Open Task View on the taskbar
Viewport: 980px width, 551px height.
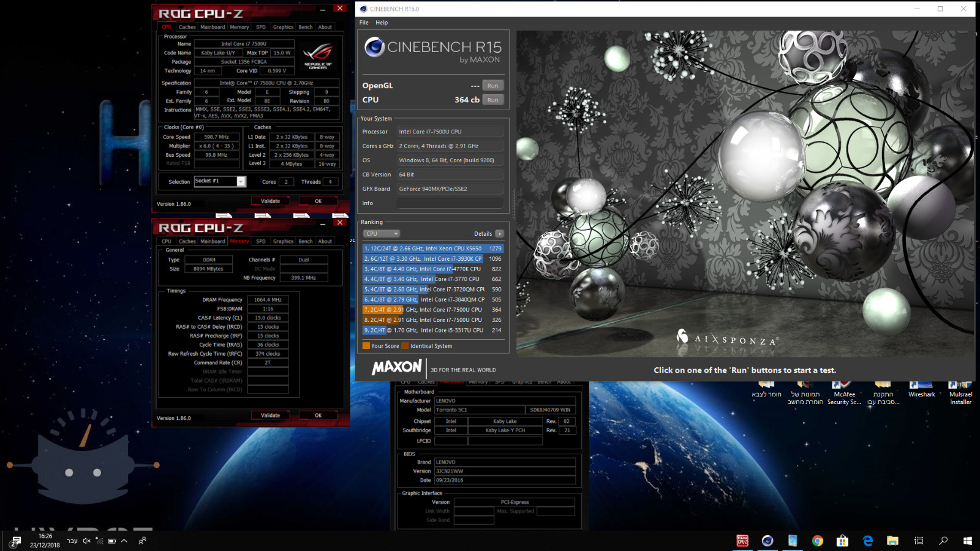tap(918, 541)
